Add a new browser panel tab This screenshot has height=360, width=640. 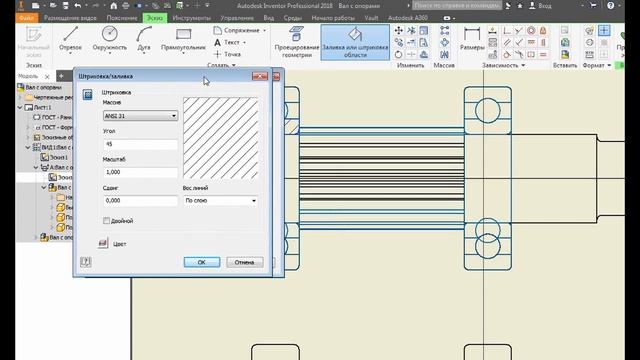[x=61, y=76]
